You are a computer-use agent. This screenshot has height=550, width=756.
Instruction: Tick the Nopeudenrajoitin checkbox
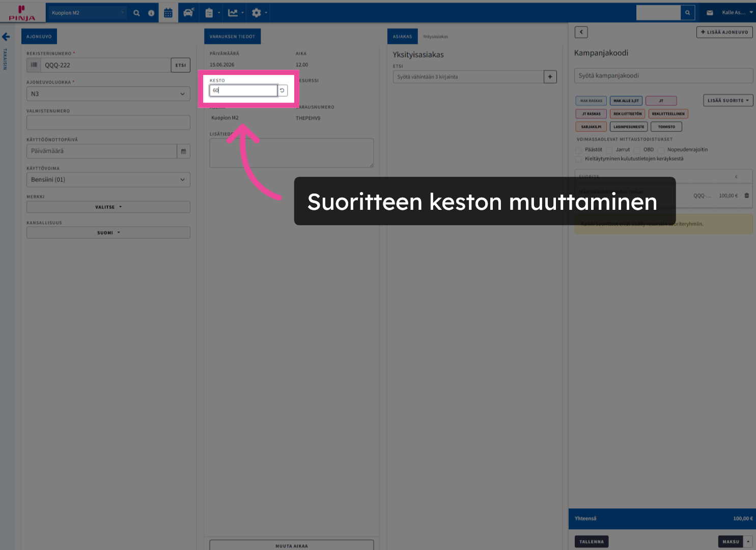click(x=661, y=150)
